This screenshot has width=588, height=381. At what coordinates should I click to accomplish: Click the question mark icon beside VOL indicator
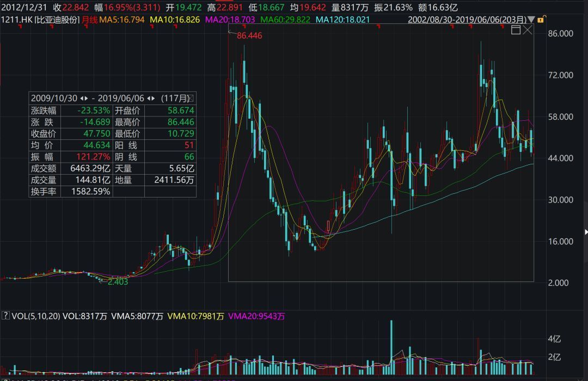coord(5,316)
